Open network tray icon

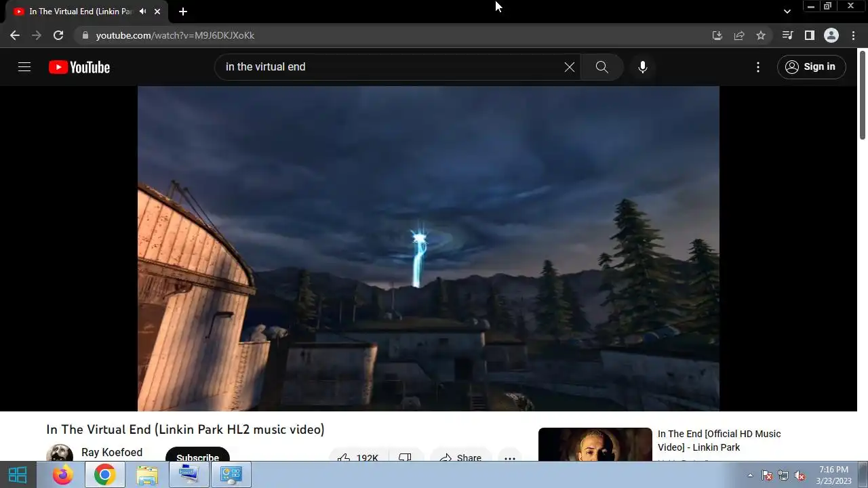783,475
